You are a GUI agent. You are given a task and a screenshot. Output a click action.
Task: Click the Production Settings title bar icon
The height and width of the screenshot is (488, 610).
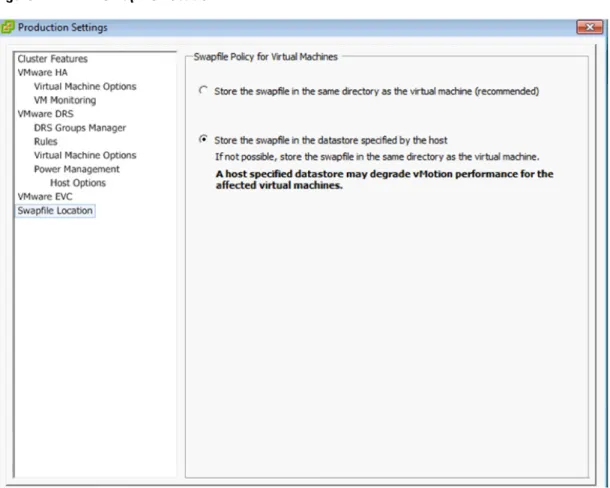point(7,27)
